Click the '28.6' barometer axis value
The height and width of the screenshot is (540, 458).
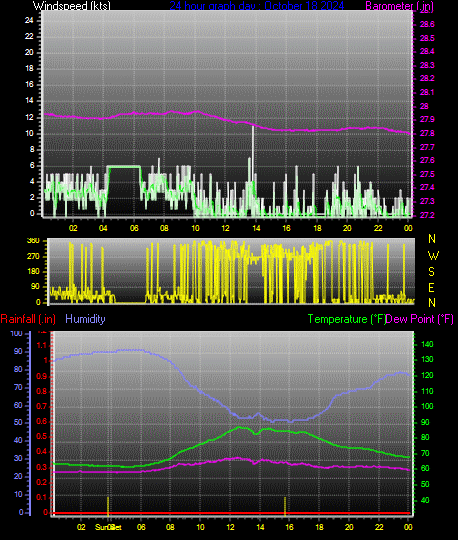pos(427,24)
